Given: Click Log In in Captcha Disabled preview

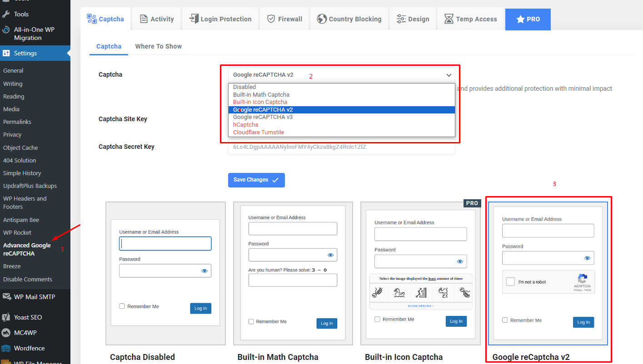Looking at the screenshot, I should coord(200,308).
